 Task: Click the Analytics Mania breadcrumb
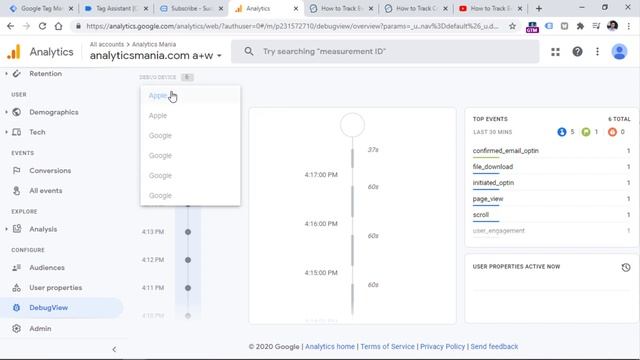(x=154, y=44)
